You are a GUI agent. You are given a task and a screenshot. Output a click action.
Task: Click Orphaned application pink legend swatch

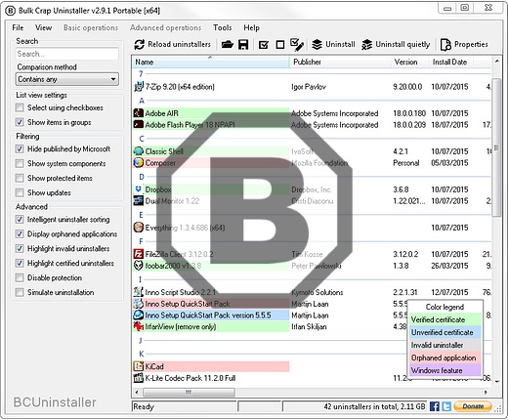[445, 357]
